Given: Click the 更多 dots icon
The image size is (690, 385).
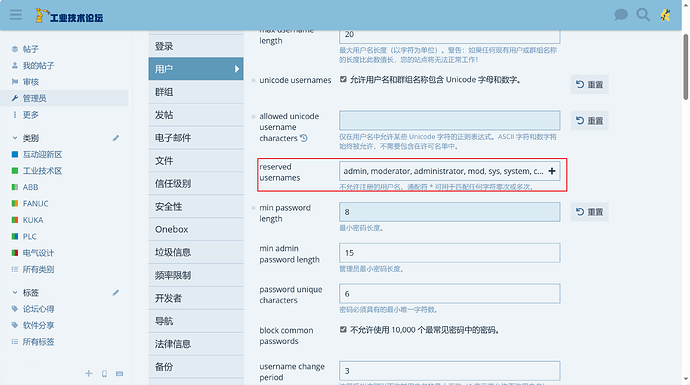Looking at the screenshot, I should tap(15, 115).
